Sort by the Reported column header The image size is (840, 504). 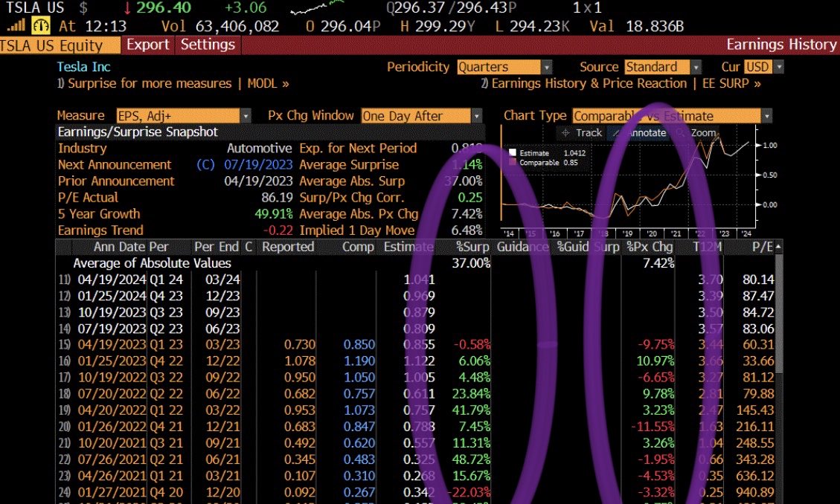(x=288, y=247)
